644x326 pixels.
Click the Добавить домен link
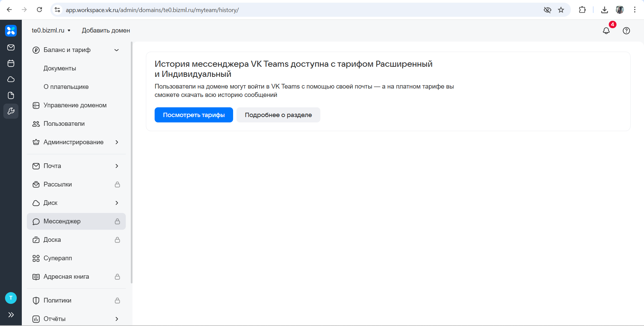pos(106,31)
